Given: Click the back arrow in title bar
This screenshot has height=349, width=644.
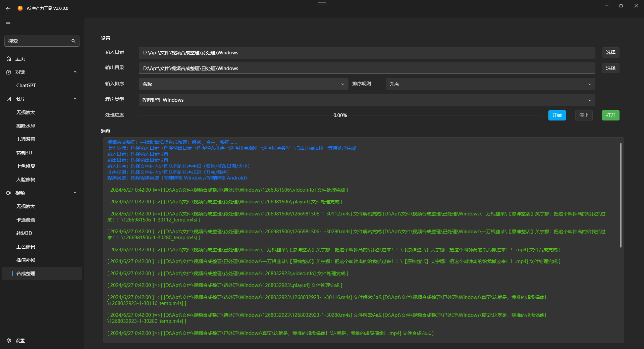Looking at the screenshot, I should [x=8, y=8].
